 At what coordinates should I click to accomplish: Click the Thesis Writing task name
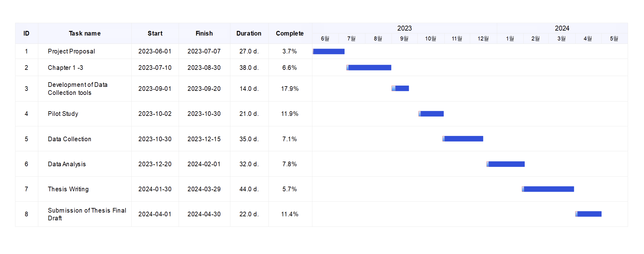[x=68, y=189]
